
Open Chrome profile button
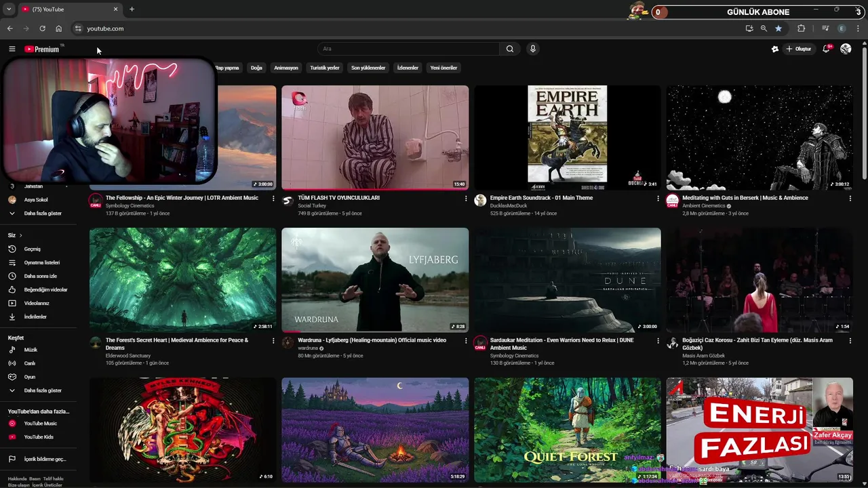(842, 28)
